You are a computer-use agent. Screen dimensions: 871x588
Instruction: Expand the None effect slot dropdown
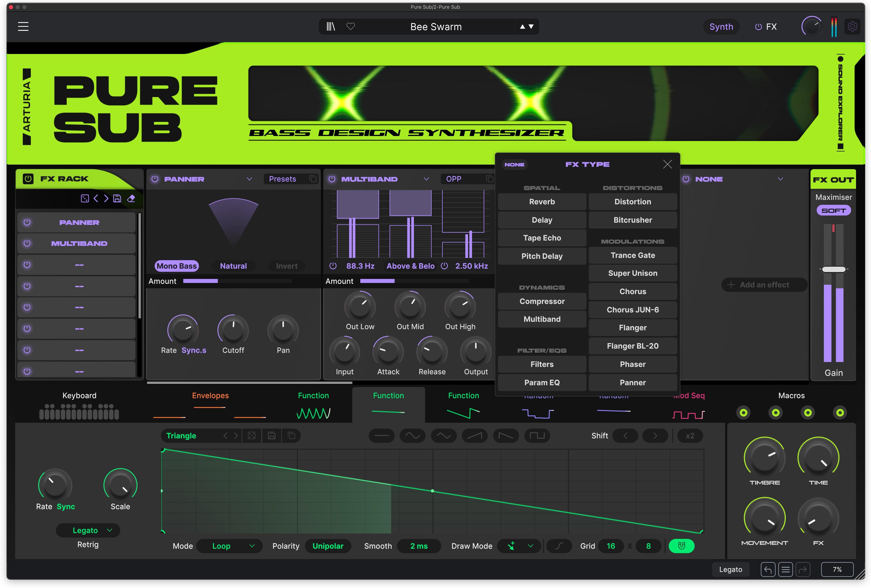(x=780, y=179)
